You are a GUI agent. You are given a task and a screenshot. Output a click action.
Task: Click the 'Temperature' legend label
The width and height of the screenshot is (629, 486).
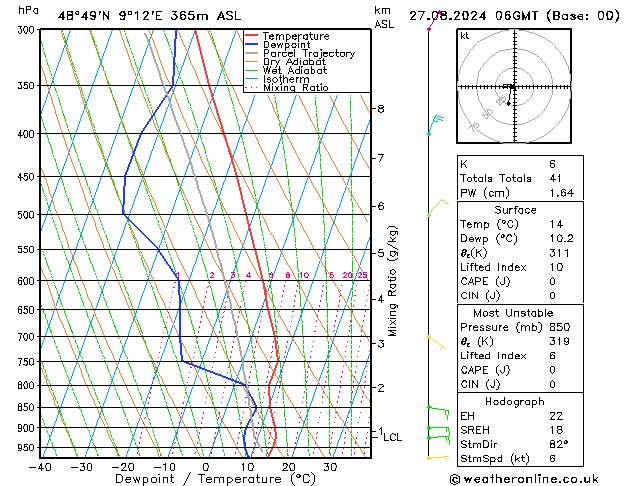click(x=296, y=36)
